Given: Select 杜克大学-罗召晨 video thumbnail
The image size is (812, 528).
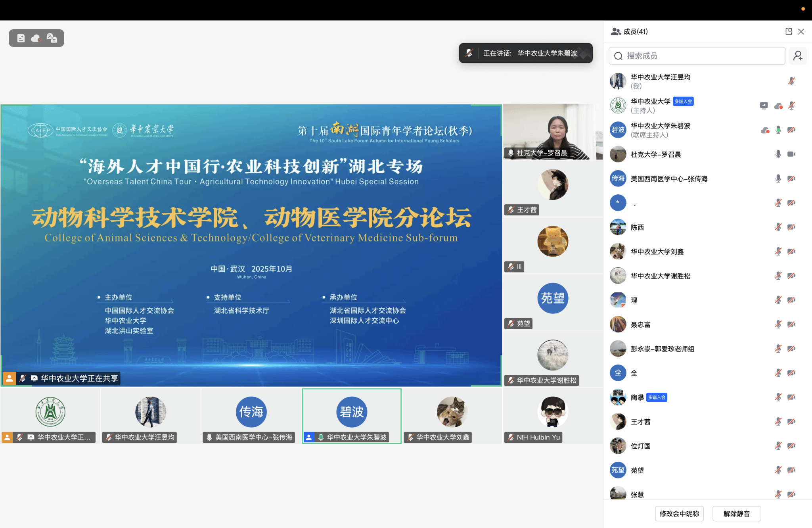Looking at the screenshot, I should [x=552, y=132].
